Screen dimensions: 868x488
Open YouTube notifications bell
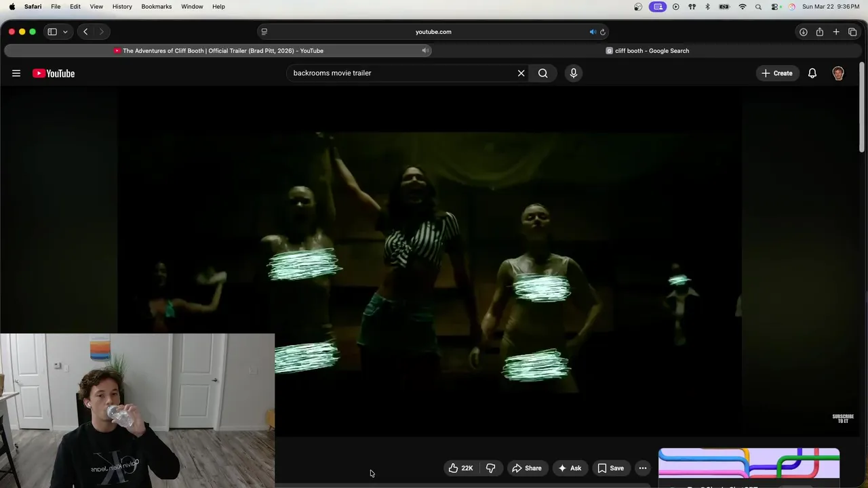tap(812, 73)
